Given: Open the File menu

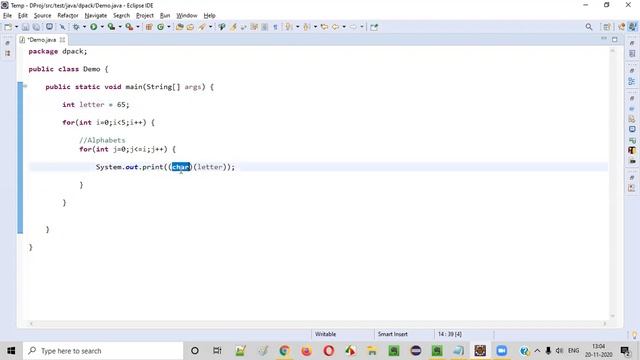Looking at the screenshot, I should 7,16.
